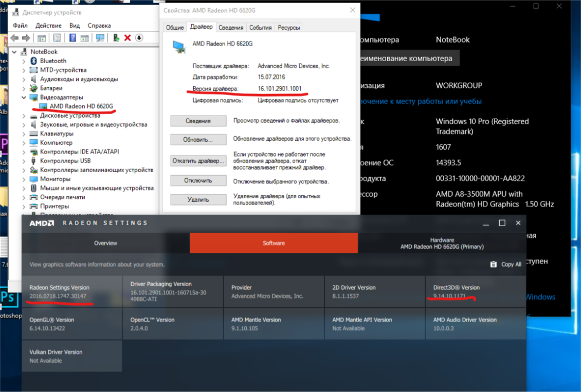The width and height of the screenshot is (581, 392).
Task: Expand the Клавиатуры category
Action: coord(24,134)
